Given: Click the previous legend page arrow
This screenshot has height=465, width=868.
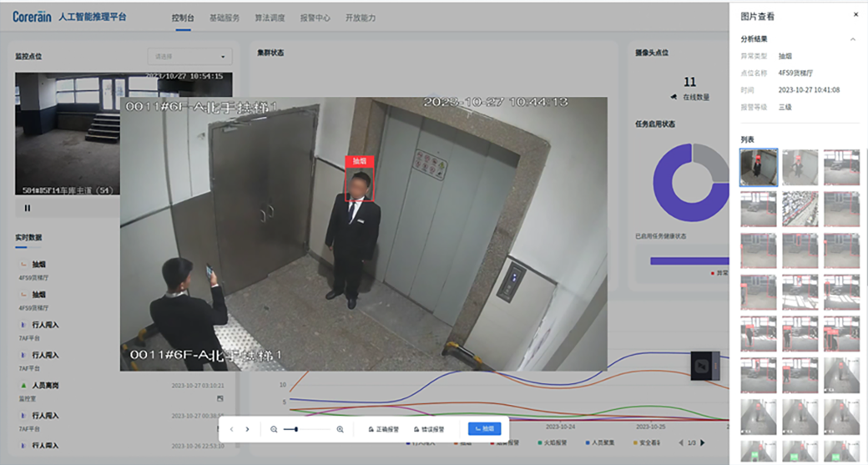Looking at the screenshot, I should (681, 442).
